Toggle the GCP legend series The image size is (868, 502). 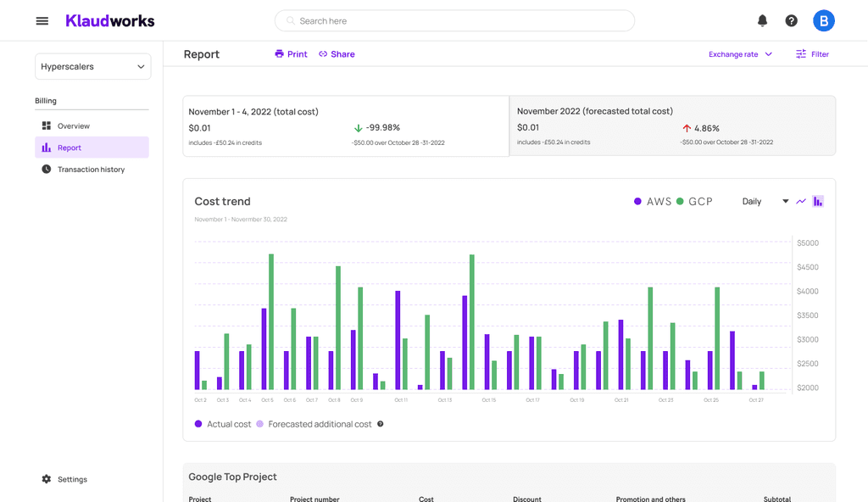click(x=694, y=202)
